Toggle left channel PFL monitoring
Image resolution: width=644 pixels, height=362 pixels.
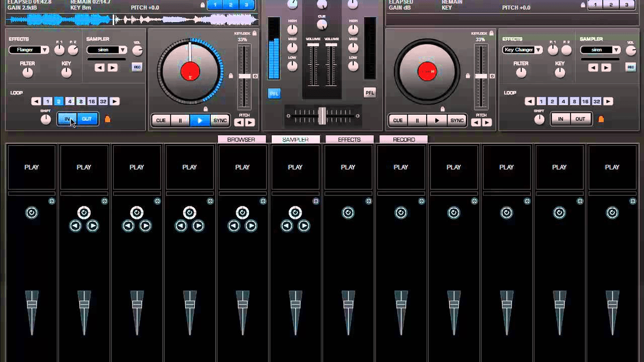point(274,93)
